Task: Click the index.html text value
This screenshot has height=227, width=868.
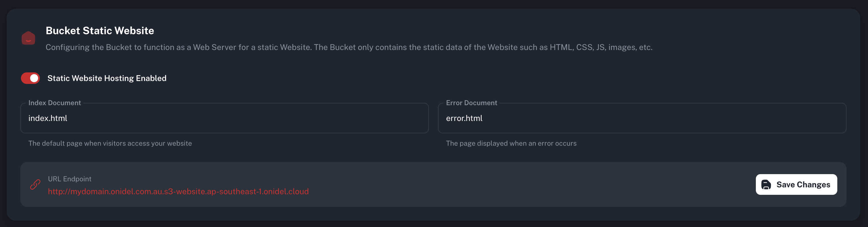Action: (x=48, y=118)
